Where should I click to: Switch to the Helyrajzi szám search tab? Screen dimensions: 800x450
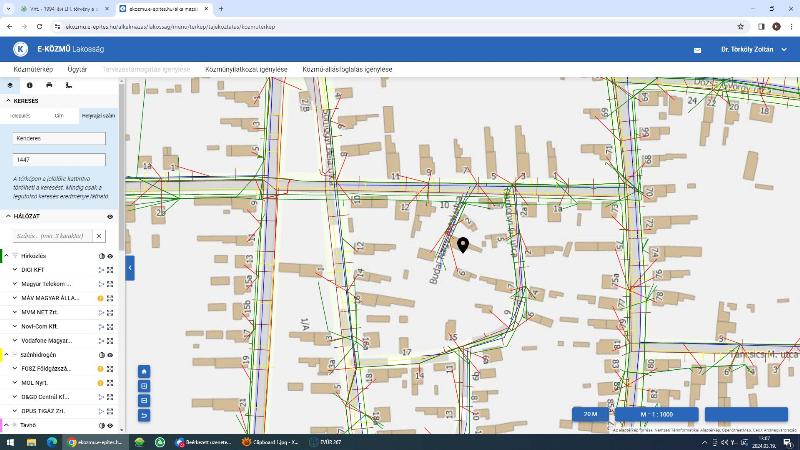click(98, 116)
